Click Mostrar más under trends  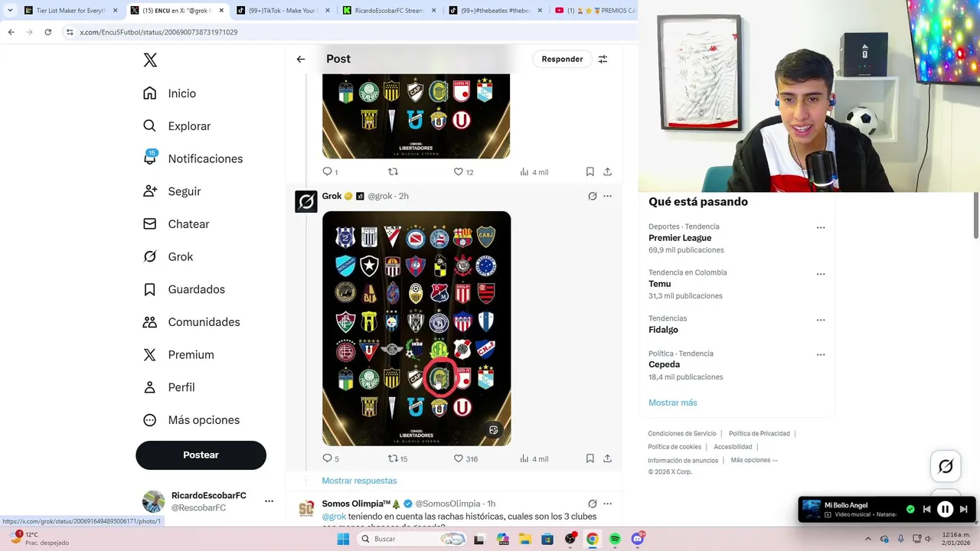pos(672,403)
